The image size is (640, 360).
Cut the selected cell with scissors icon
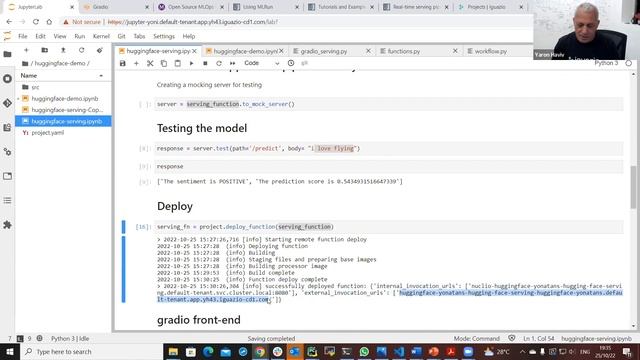pos(150,63)
